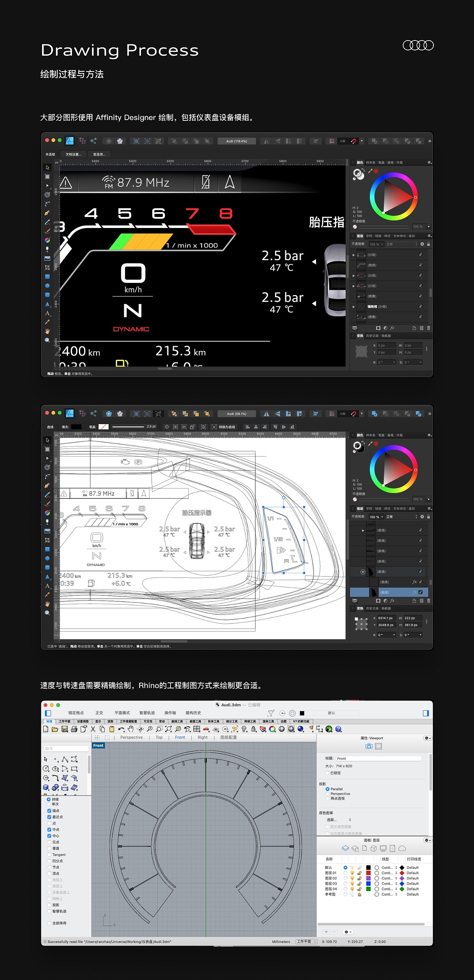Open the 显示 toolbar tab in Rhino

point(98,721)
